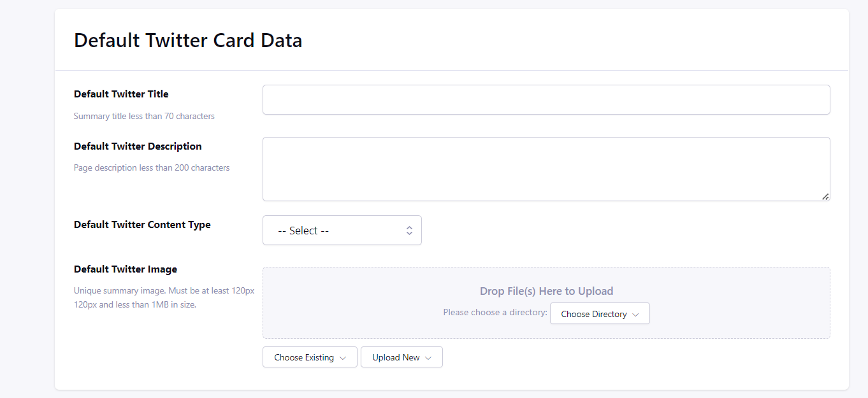Open the Choose Directory dropdown

click(600, 314)
